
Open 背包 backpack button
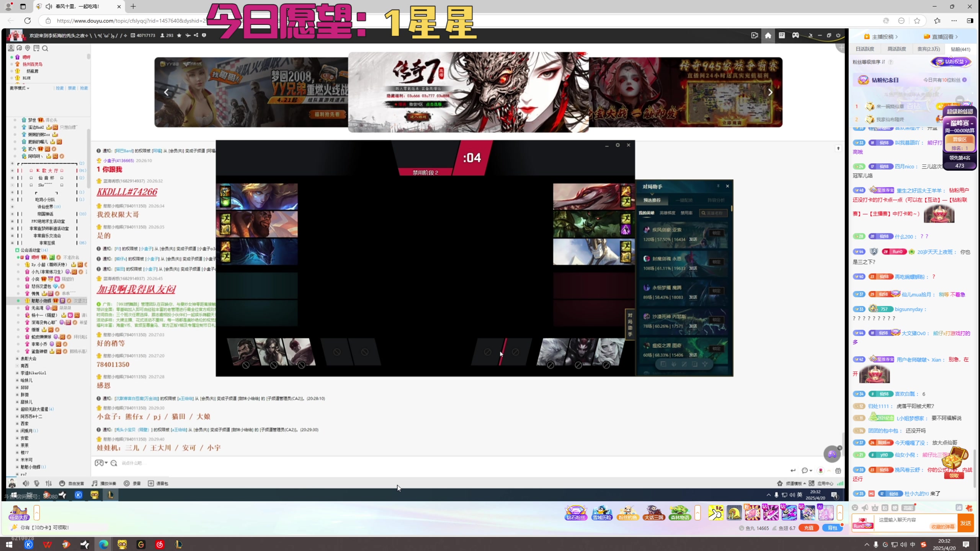[x=832, y=528]
